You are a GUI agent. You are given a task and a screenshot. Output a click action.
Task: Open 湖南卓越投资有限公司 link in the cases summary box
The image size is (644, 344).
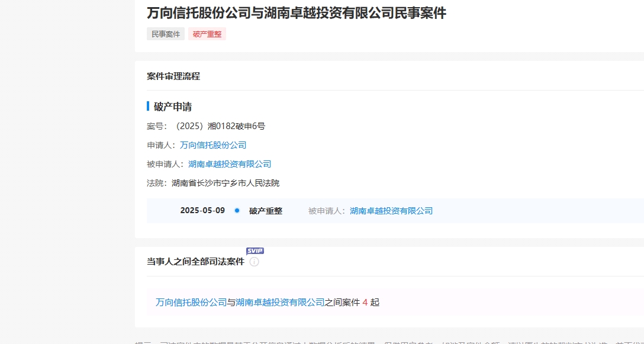pyautogui.click(x=280, y=303)
